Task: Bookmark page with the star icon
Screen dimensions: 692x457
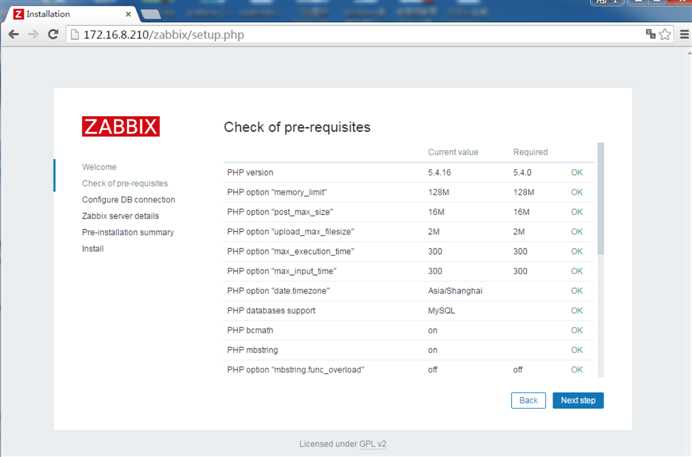Action: tap(665, 34)
